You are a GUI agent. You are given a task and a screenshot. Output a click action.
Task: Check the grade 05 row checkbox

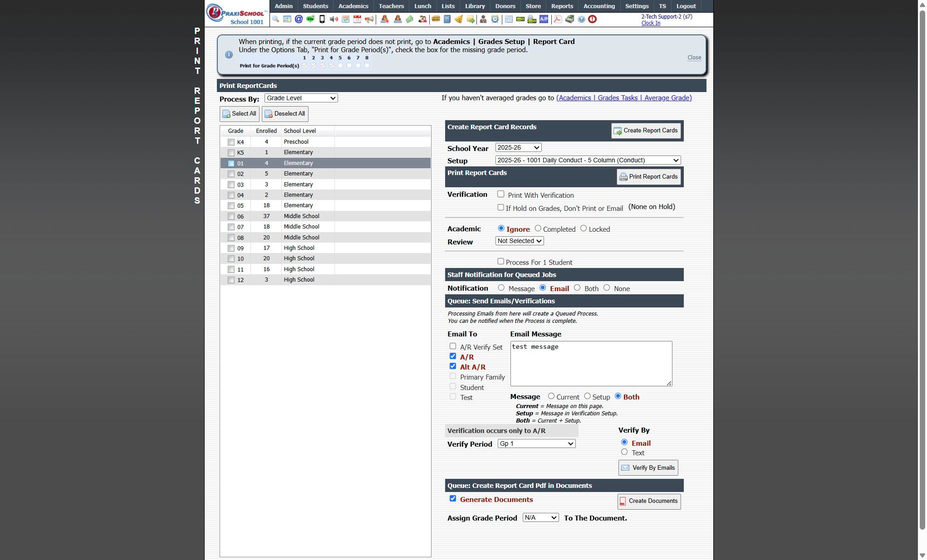[231, 206]
